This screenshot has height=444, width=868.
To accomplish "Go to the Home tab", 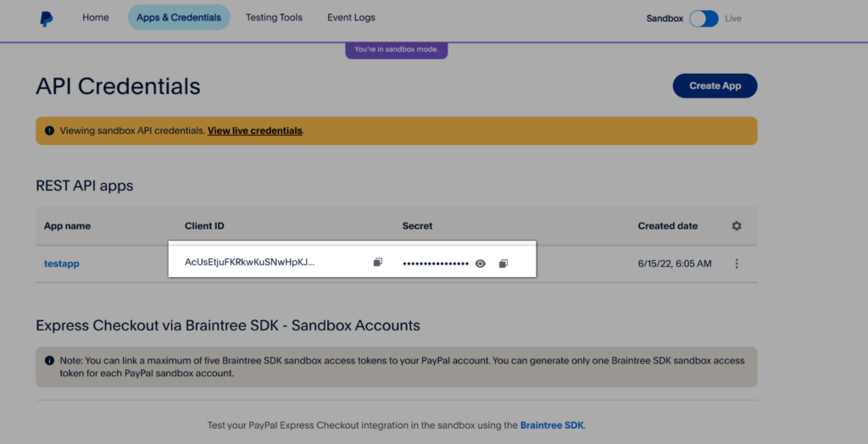I will point(95,18).
